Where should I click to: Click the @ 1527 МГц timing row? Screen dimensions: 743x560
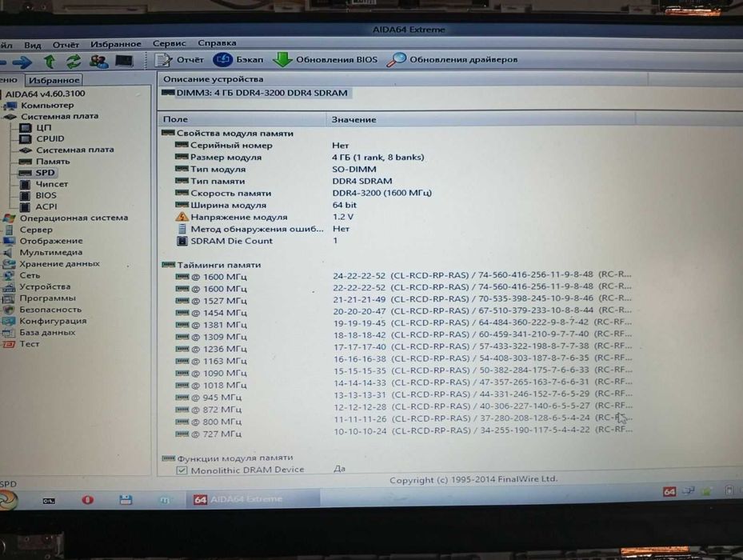pyautogui.click(x=403, y=301)
